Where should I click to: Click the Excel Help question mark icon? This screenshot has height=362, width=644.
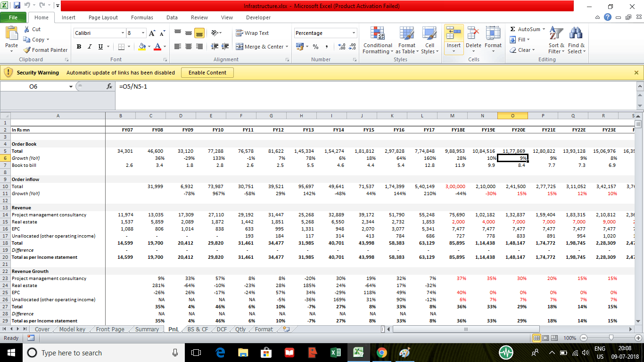(607, 17)
